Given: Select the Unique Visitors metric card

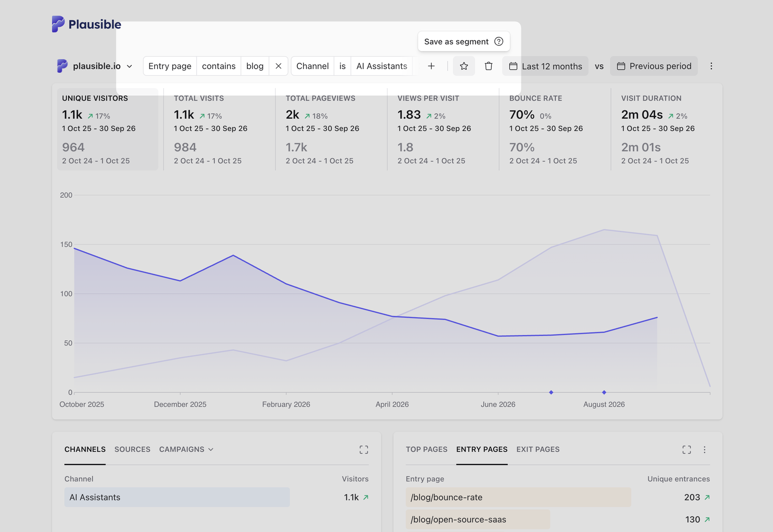Looking at the screenshot, I should point(108,129).
